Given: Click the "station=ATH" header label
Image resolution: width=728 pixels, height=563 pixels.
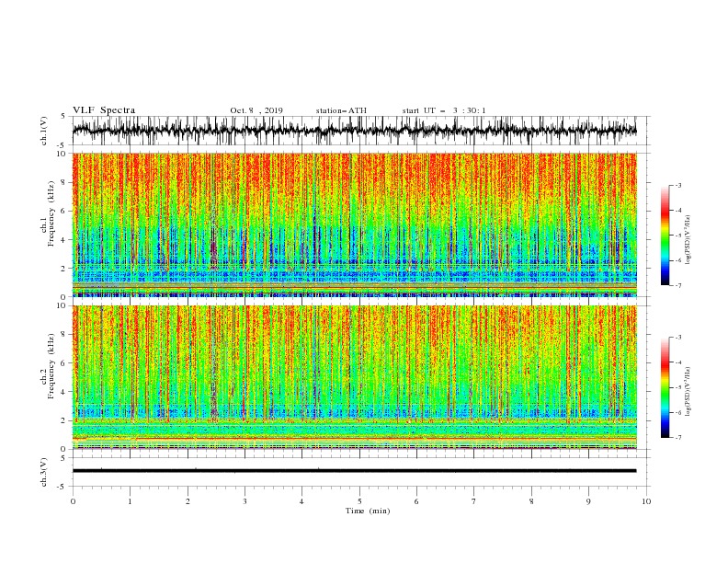Looking at the screenshot, I should (x=341, y=110).
